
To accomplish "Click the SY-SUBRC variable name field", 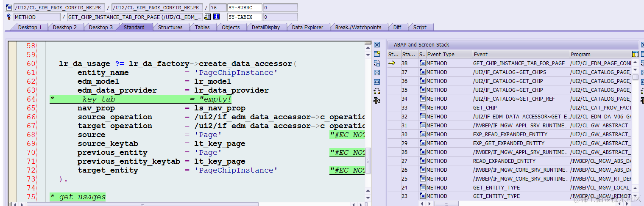I will click(244, 8).
